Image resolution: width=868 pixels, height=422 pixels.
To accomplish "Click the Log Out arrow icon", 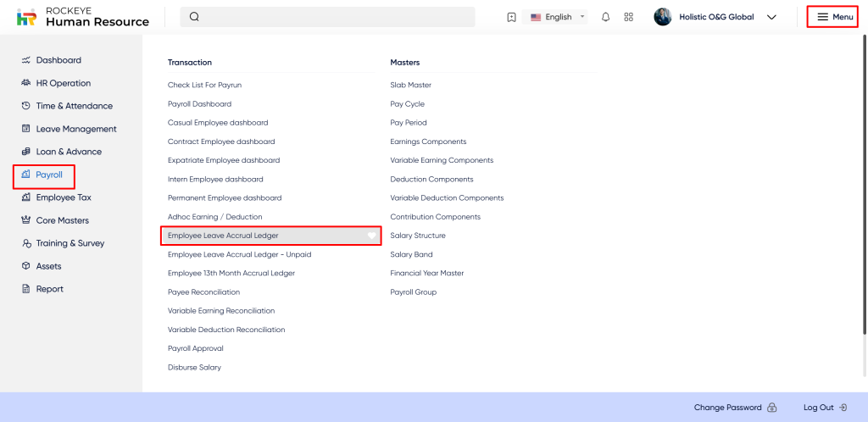I will pyautogui.click(x=843, y=408).
